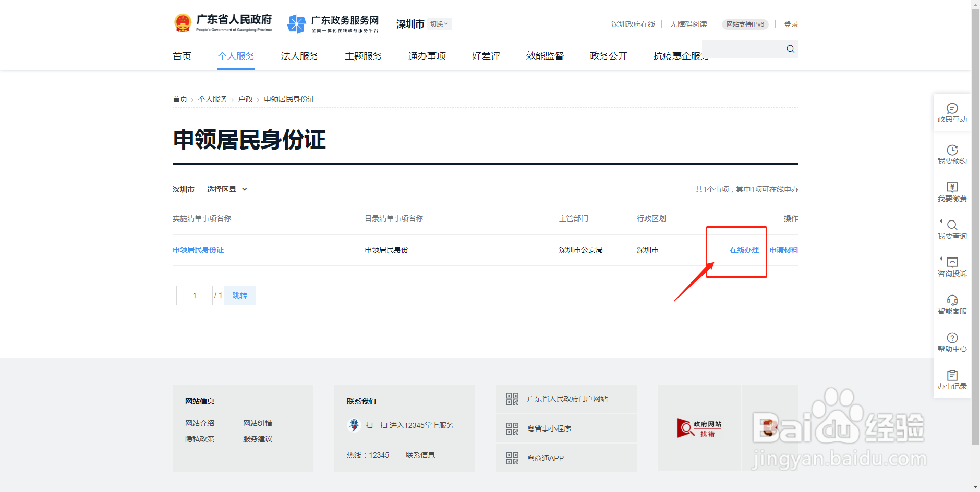
Task: Open 我要缴费 from the right sidebar
Action: [952, 191]
